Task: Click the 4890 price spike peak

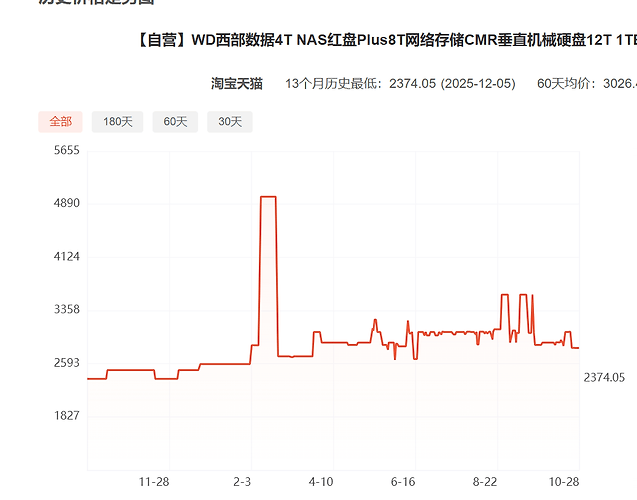Action: pyautogui.click(x=268, y=197)
